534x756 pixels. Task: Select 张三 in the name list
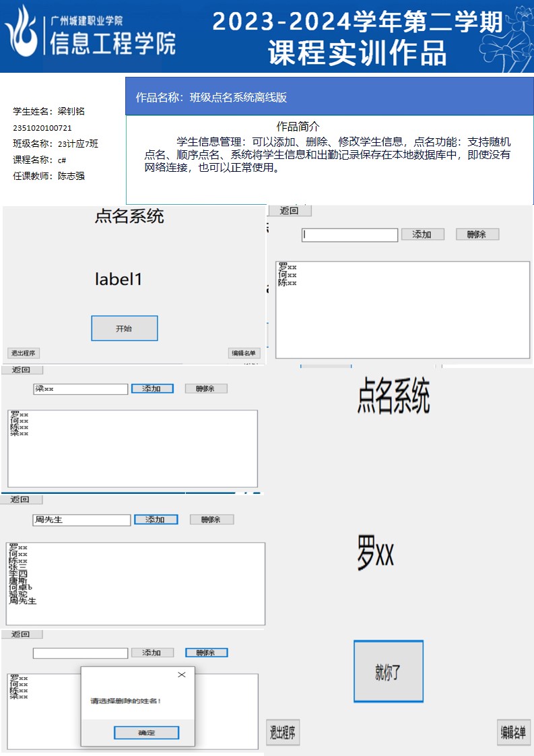tap(18, 567)
